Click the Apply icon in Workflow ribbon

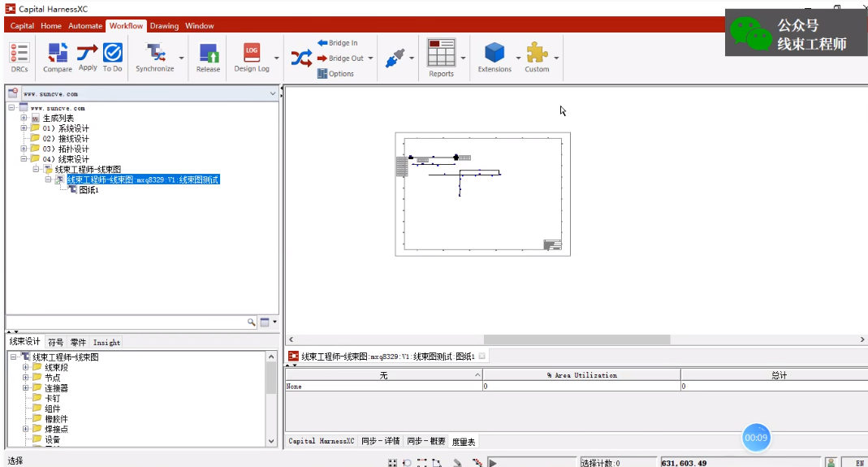click(x=88, y=58)
